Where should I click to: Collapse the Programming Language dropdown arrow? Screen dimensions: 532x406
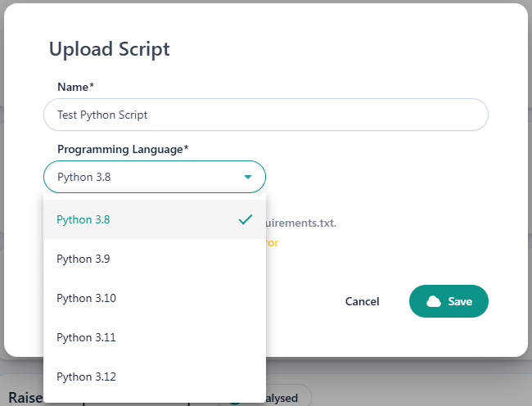tap(248, 177)
